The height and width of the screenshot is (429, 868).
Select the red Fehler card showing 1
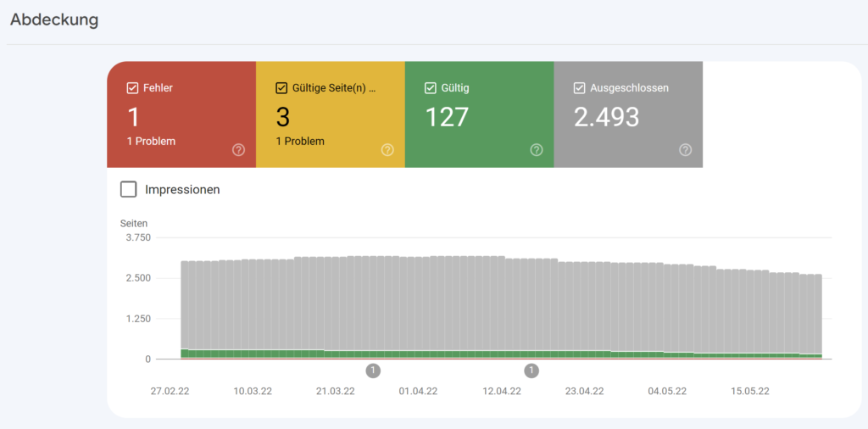[x=181, y=114]
